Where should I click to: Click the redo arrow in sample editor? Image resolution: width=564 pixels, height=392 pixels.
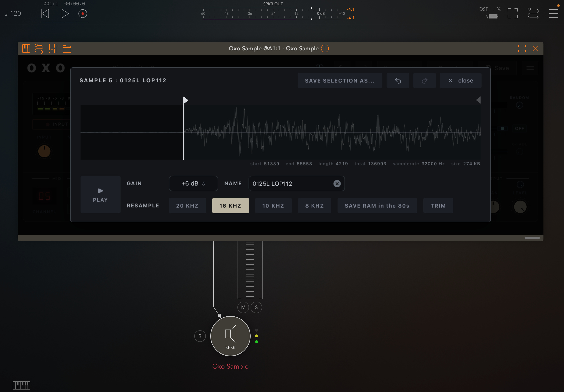click(x=424, y=81)
